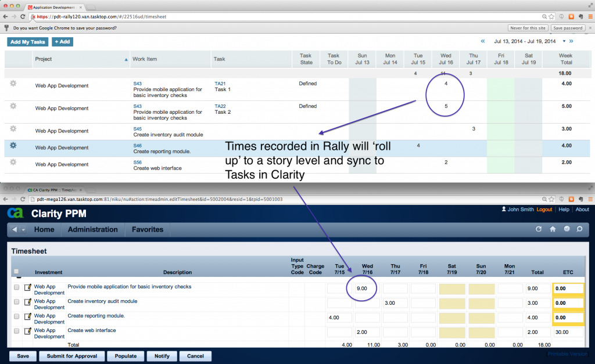Click the Clarity refresh icon in navigation bar
Image resolution: width=595 pixels, height=364 pixels.
(539, 229)
